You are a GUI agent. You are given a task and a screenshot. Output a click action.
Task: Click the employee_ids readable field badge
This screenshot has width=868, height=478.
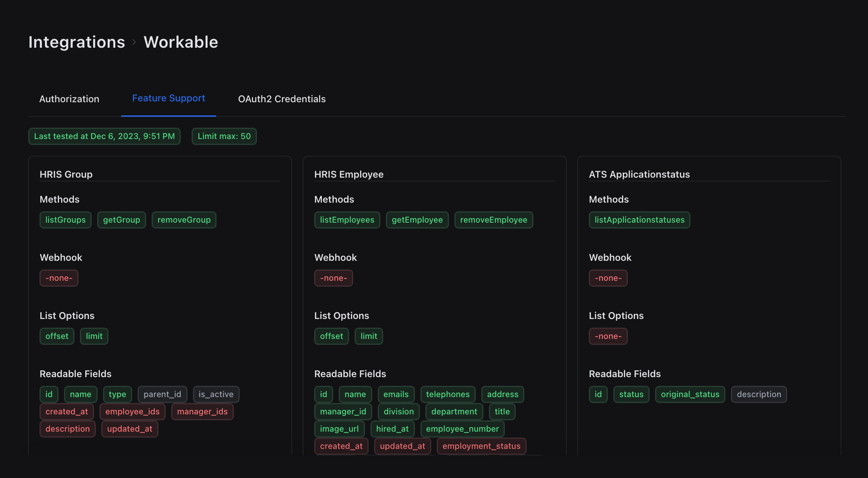132,411
